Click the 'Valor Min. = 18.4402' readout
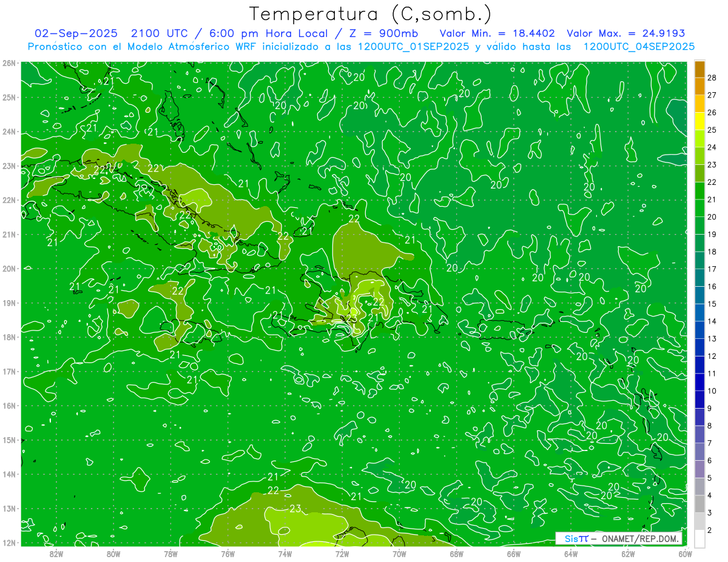 click(497, 33)
